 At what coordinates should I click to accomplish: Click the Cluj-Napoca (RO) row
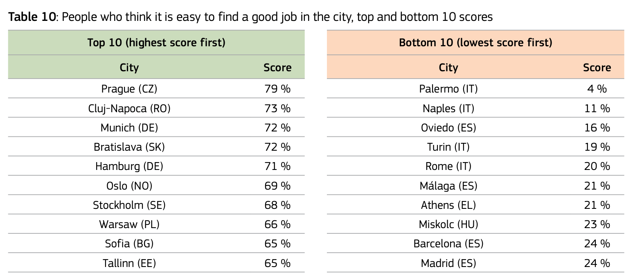tap(156, 108)
